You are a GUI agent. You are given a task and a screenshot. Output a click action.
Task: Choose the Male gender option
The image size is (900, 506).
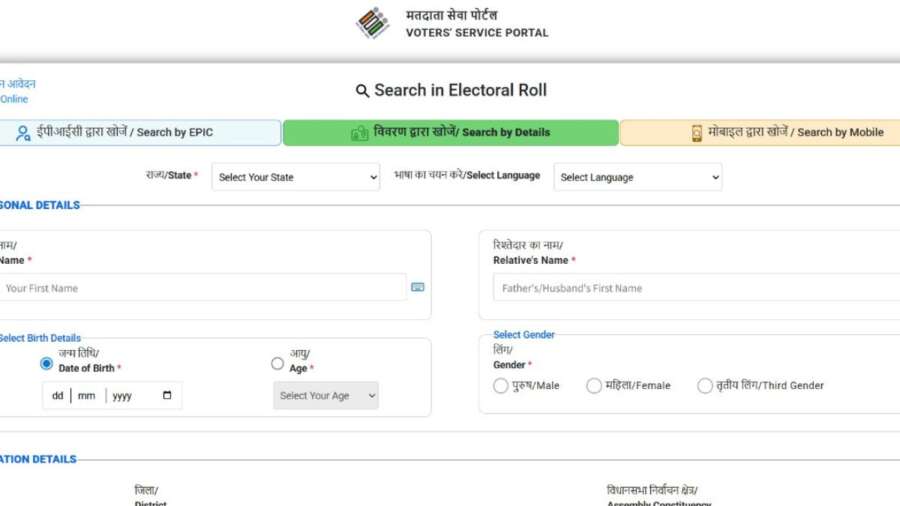[x=500, y=386]
